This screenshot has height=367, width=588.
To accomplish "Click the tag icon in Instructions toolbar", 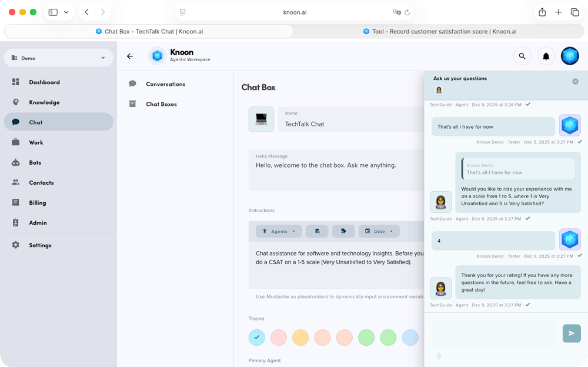I will 343,231.
